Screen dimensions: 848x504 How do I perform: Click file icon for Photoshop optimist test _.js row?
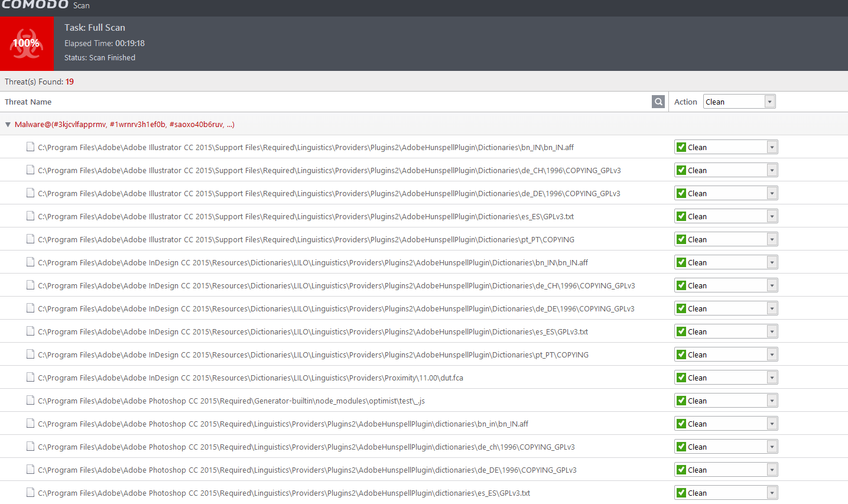(x=30, y=401)
